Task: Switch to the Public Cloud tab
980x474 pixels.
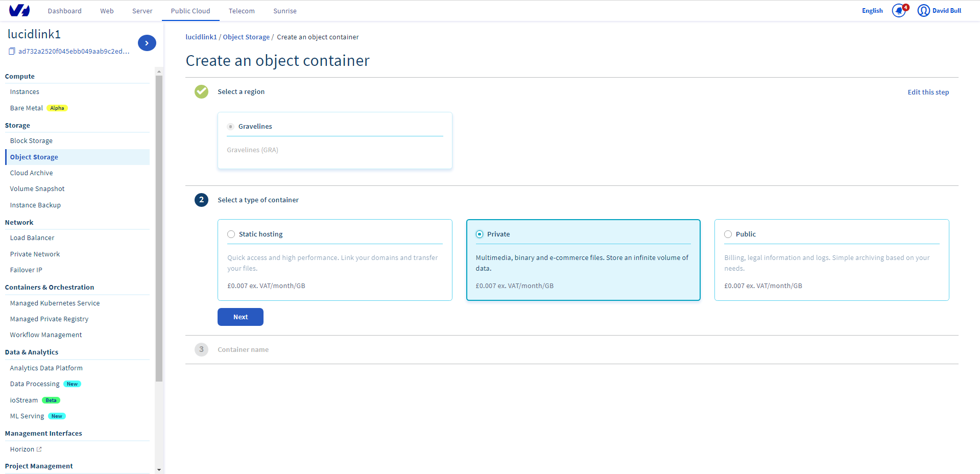Action: [190, 11]
